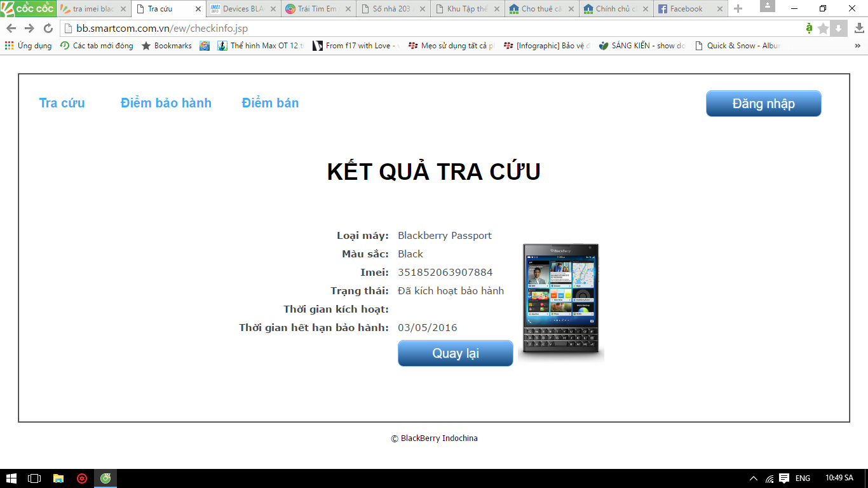Open 'From f17 with Love' bookmark
This screenshot has height=488, width=868.
[356, 46]
